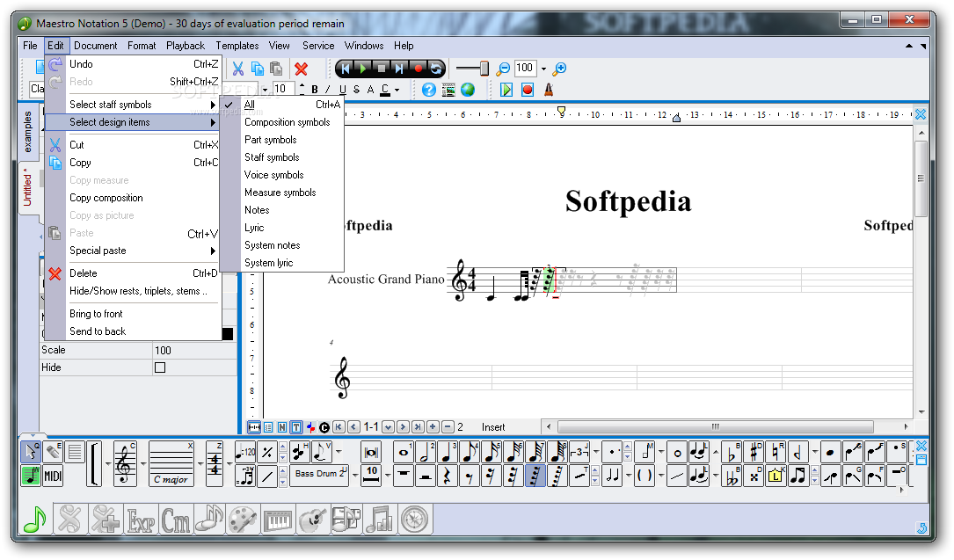Viewport: 954px width, 560px height.
Task: Select the treble clef tool
Action: [x=125, y=463]
